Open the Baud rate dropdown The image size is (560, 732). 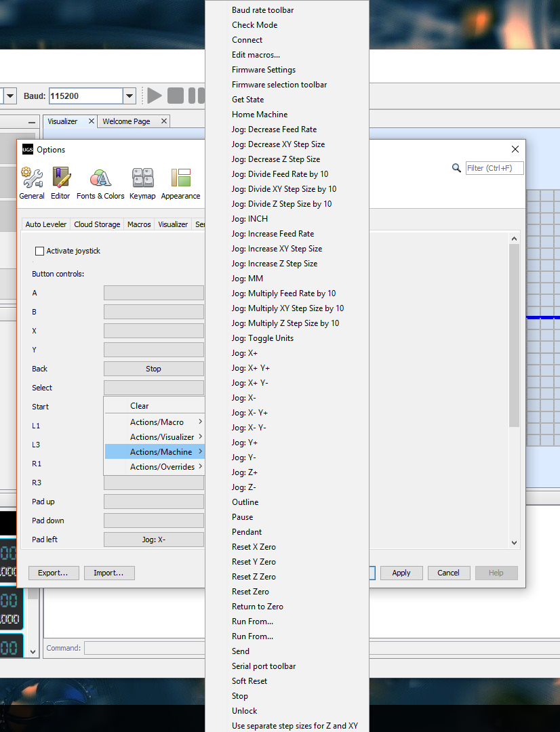tap(129, 96)
